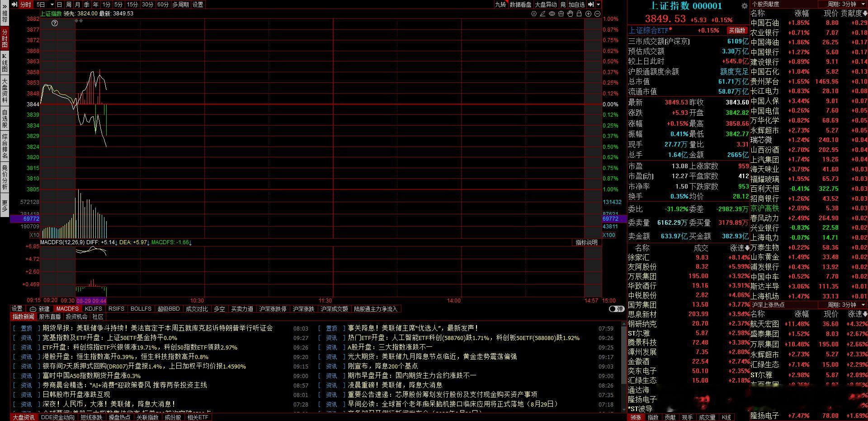Select 60分 minute period
868x421 pixels.
163,5
